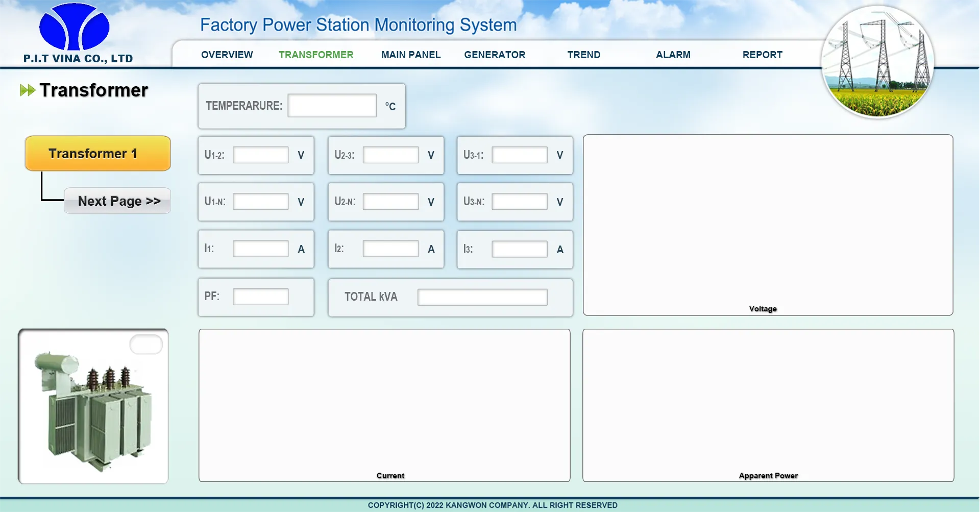This screenshot has height=512, width=980.
Task: Switch to the TRANSFORMER tab
Action: (316, 55)
